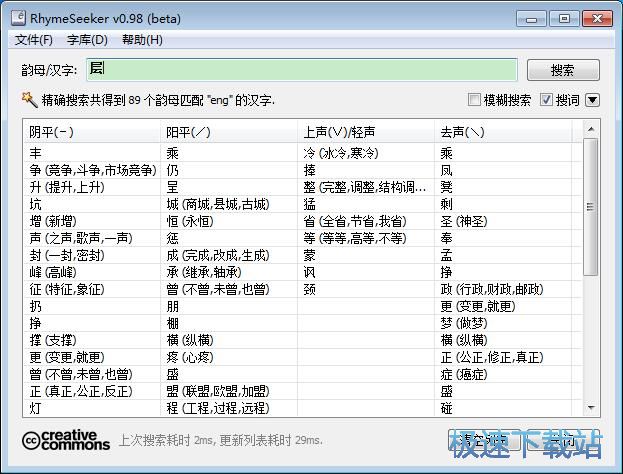Focus the 韵母/汉字 input field
This screenshot has height=474, width=623.
coord(302,70)
